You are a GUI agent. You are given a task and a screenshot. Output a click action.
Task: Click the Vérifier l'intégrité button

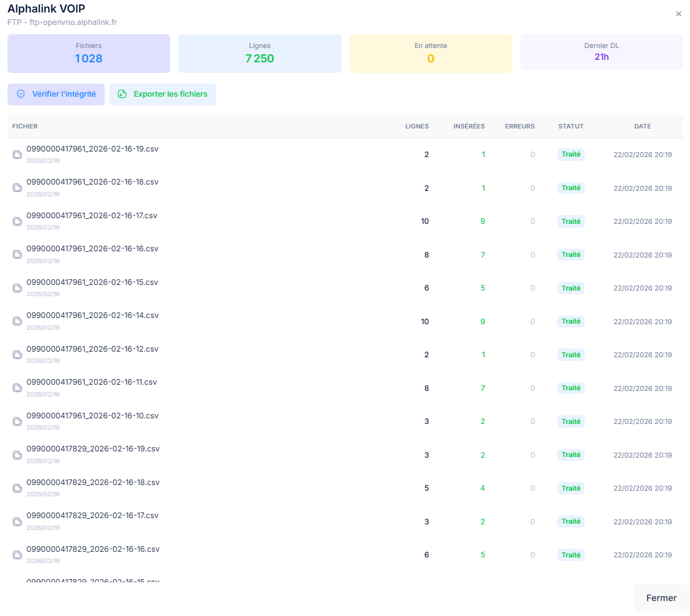pos(55,94)
